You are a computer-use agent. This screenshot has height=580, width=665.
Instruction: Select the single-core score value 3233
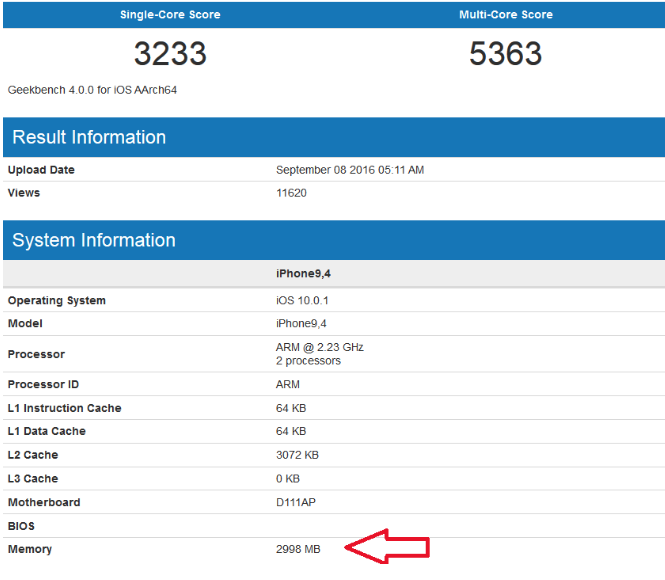tap(170, 53)
